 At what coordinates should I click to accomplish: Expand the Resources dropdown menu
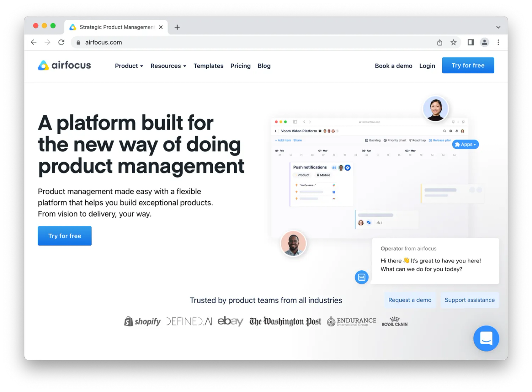pos(168,66)
